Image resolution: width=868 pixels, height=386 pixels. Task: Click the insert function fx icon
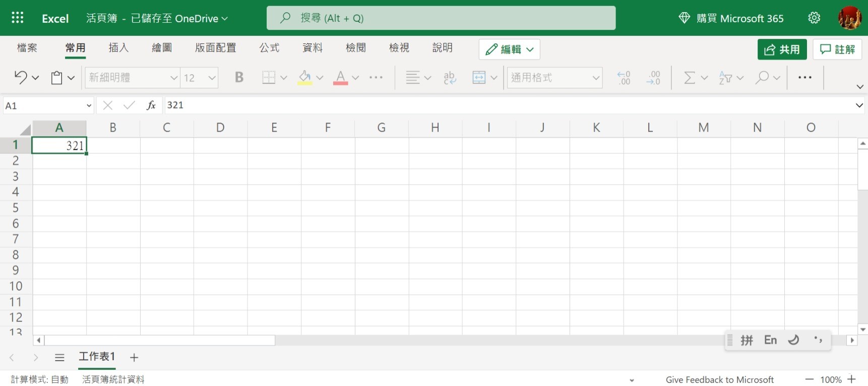coord(151,105)
